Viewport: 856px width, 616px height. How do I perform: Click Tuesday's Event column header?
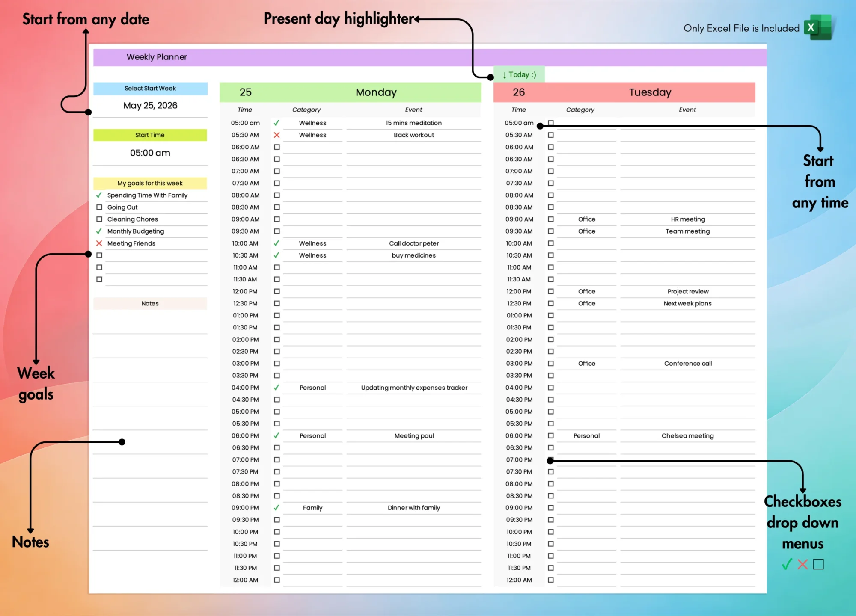pyautogui.click(x=687, y=110)
